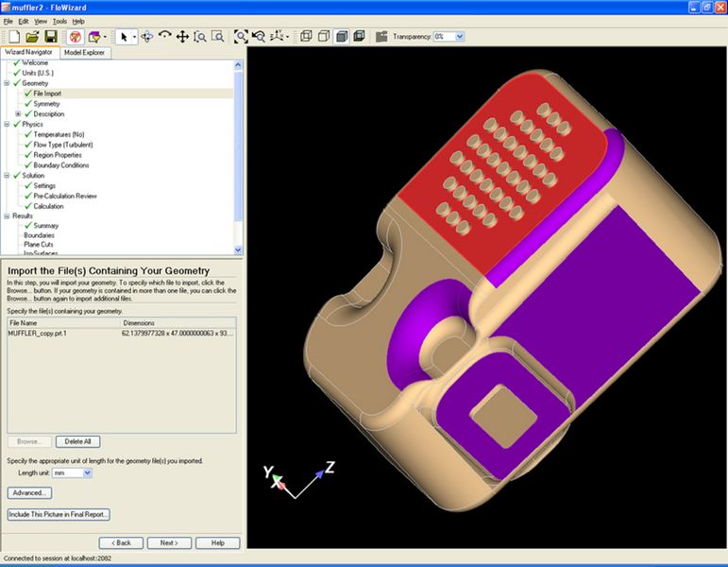Switch to Model Explorer tab
728x567 pixels.
coord(84,53)
